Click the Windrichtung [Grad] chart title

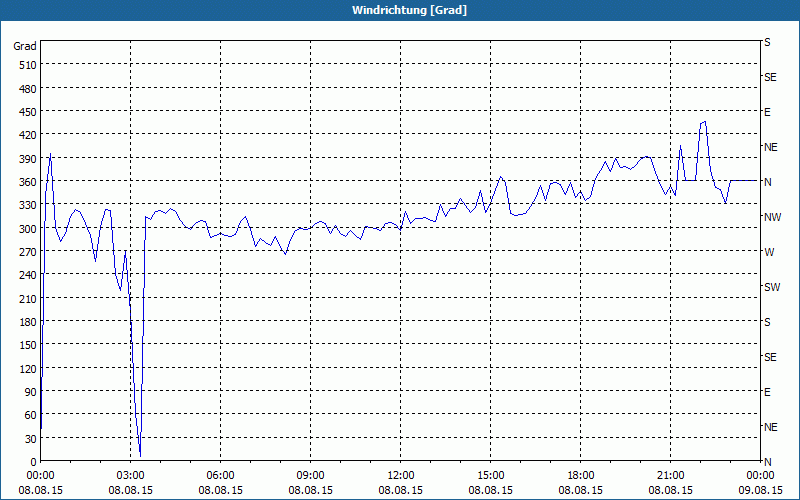409,10
